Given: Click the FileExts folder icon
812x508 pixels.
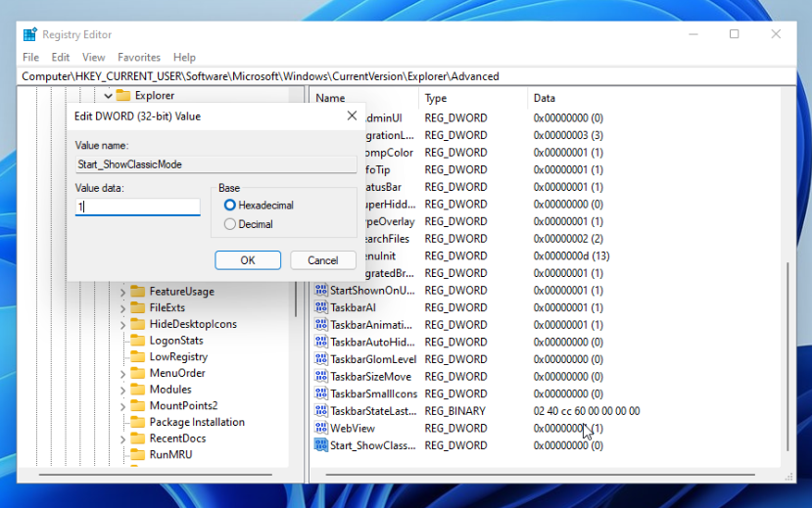Looking at the screenshot, I should [x=138, y=307].
